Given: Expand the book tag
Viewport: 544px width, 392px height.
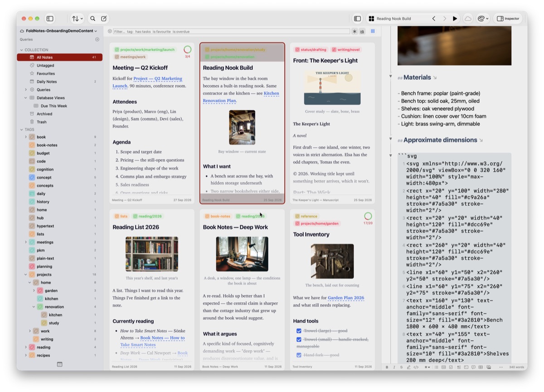Looking at the screenshot, I should (26, 137).
